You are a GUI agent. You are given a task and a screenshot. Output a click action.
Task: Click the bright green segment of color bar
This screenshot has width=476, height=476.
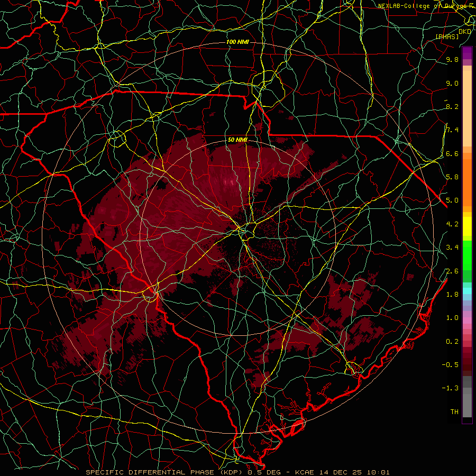(x=467, y=255)
